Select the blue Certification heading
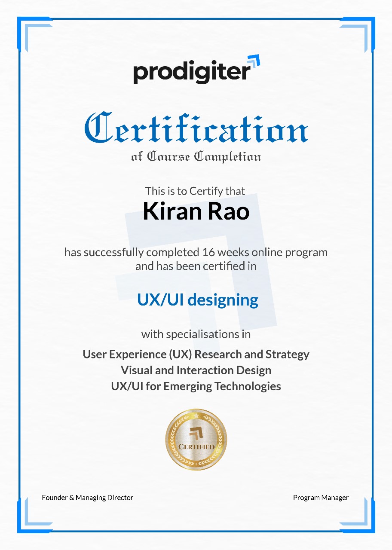Viewport: 392px width, 550px height. click(196, 128)
